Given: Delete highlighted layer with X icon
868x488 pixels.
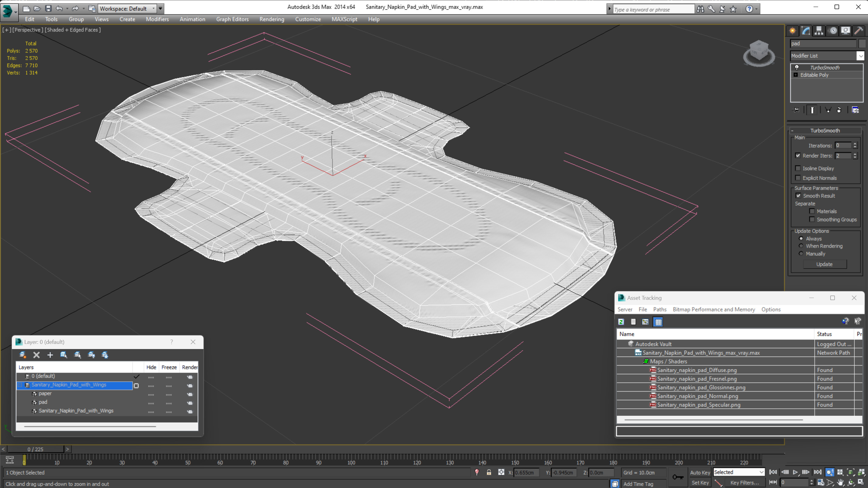Looking at the screenshot, I should [x=37, y=355].
